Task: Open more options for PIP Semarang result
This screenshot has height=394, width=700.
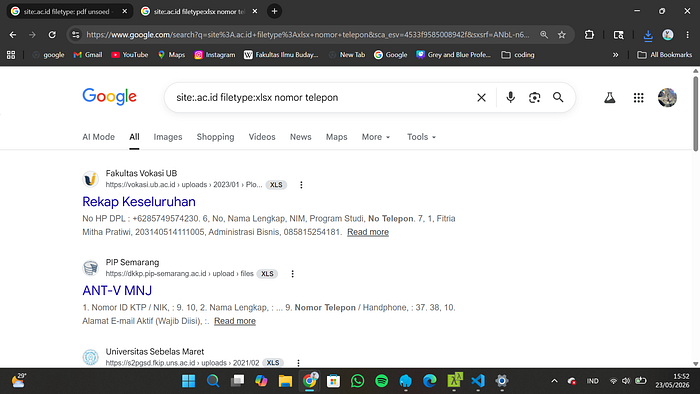Action: (x=292, y=274)
